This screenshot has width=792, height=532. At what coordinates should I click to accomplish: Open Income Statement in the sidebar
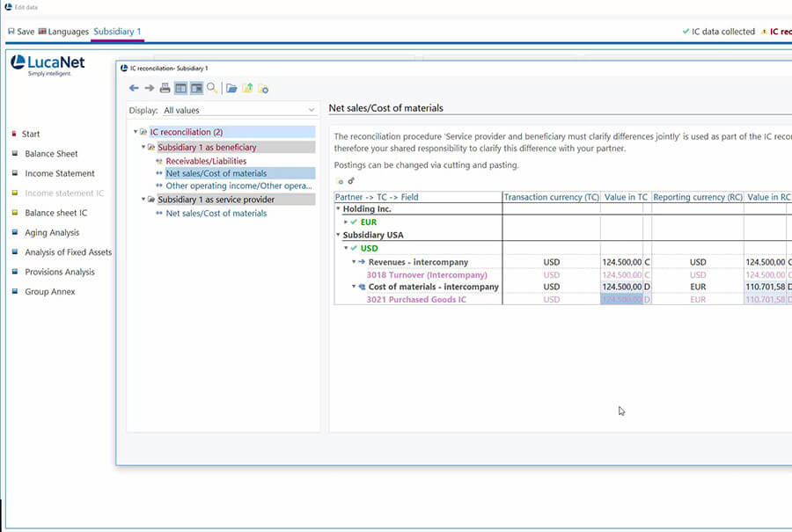click(60, 173)
